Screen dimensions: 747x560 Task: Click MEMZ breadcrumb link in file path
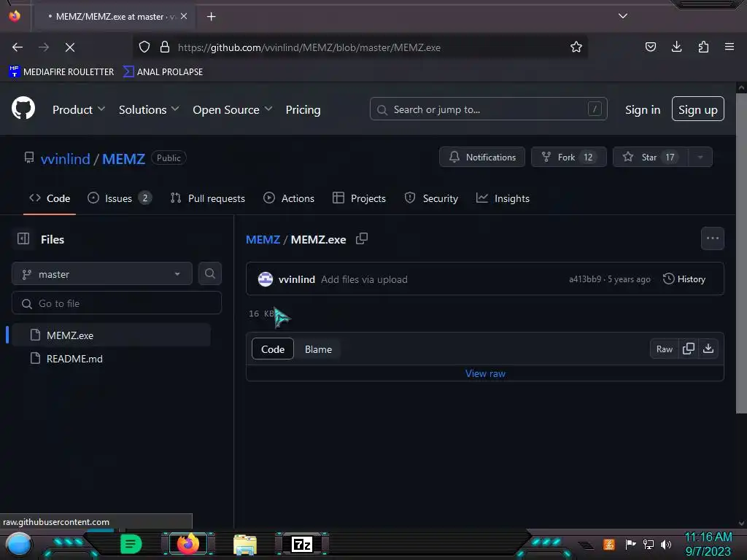coord(263,239)
